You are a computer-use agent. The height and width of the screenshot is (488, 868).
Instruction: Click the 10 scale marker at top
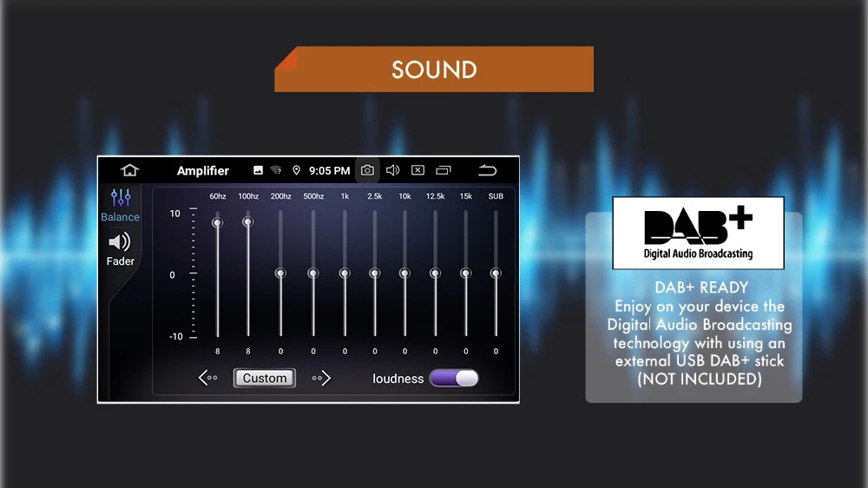tap(175, 214)
